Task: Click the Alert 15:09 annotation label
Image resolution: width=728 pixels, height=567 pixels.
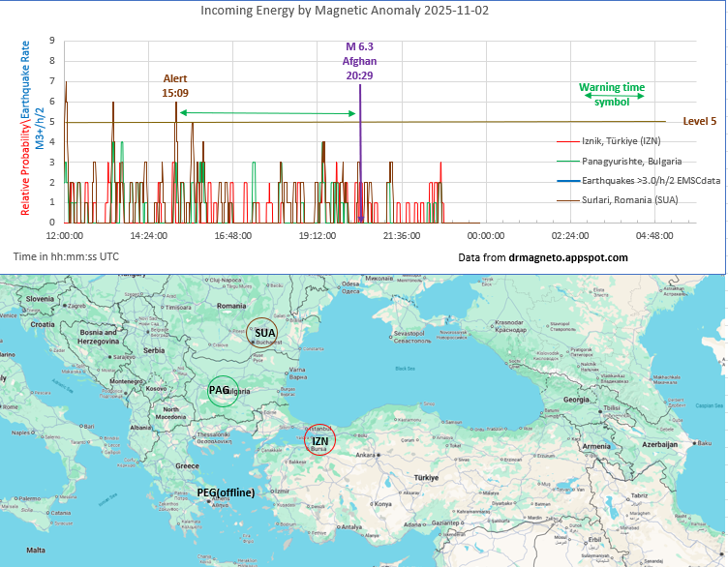Action: [x=175, y=85]
